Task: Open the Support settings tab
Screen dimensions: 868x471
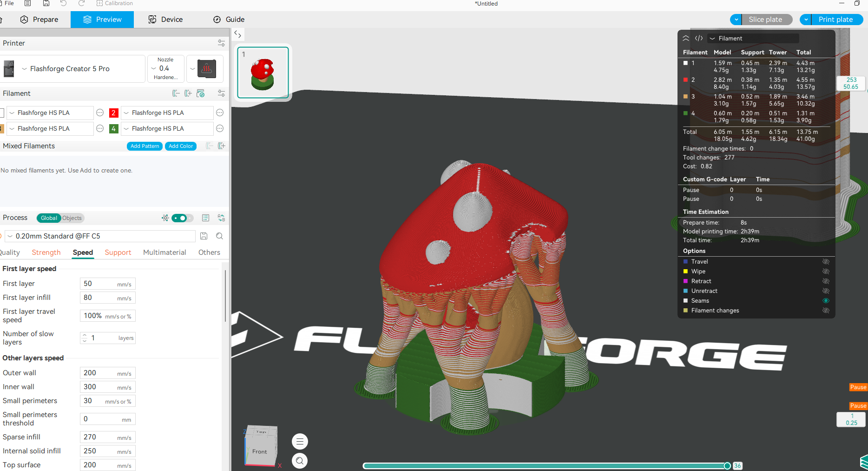Action: 118,252
